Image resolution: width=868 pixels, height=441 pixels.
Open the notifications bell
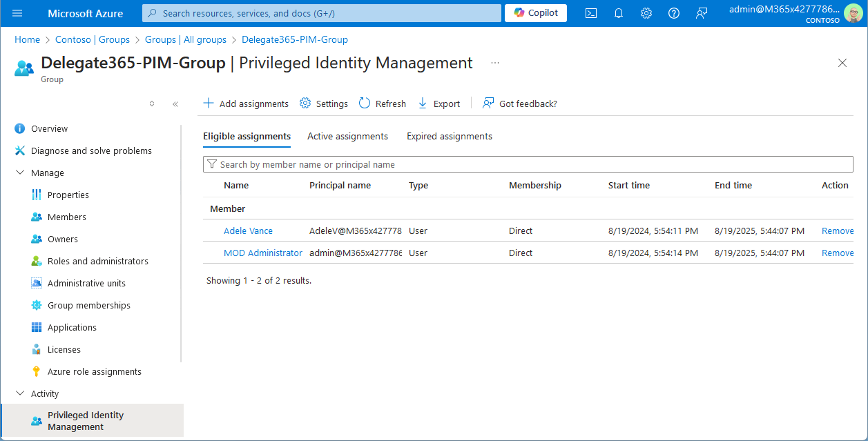coord(618,13)
